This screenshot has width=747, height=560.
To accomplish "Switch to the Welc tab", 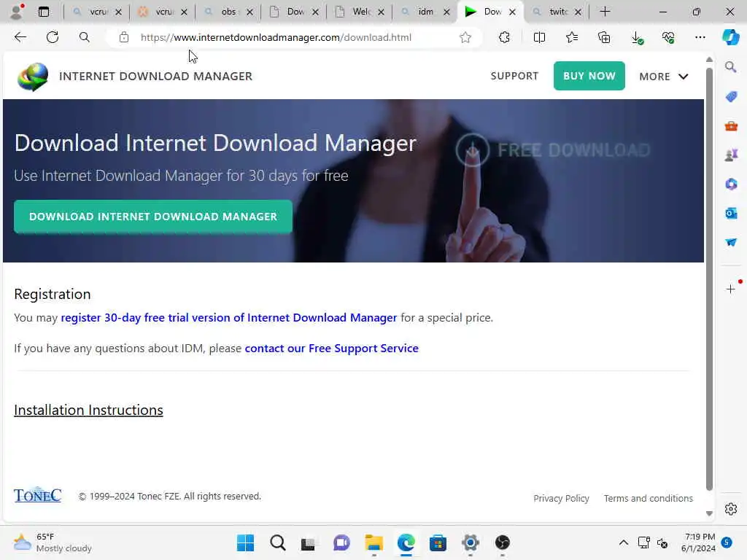I will point(360,12).
